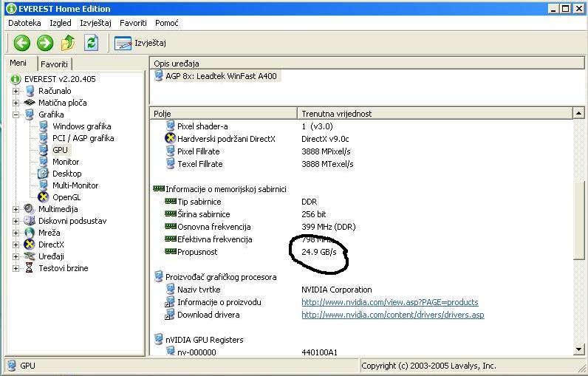Click the Izvještaj report toolbar button
The width and height of the screenshot is (588, 376).
pos(141,44)
